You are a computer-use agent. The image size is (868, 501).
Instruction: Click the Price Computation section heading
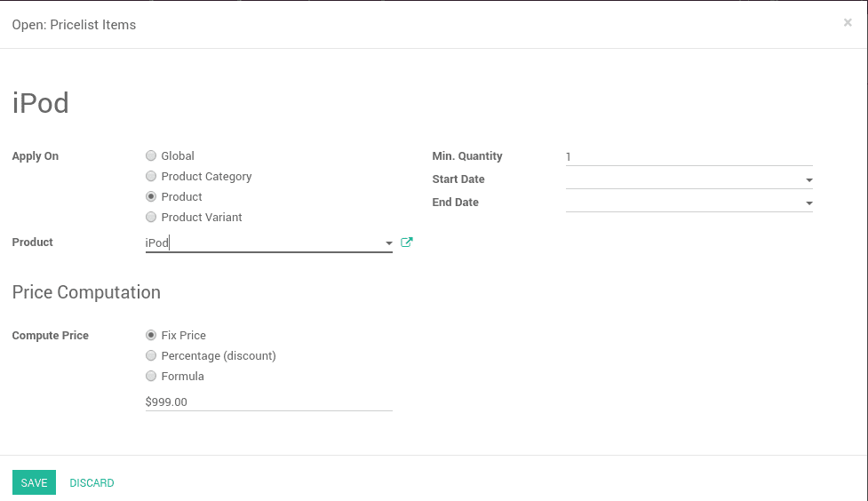point(86,292)
